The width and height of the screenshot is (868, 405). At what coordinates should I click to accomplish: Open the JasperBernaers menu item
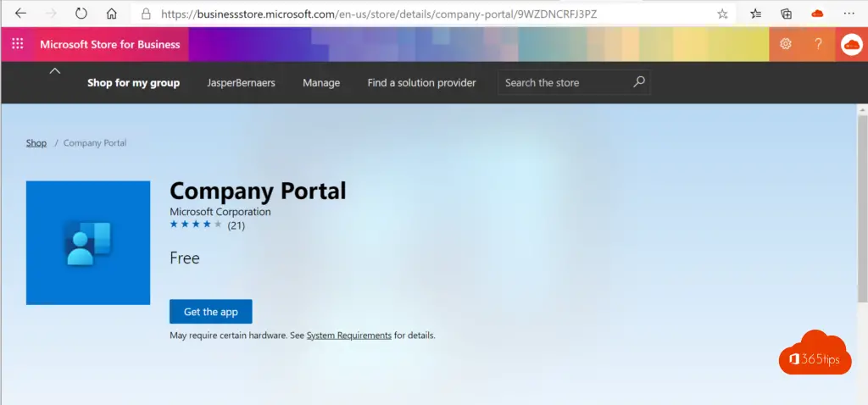pos(241,83)
